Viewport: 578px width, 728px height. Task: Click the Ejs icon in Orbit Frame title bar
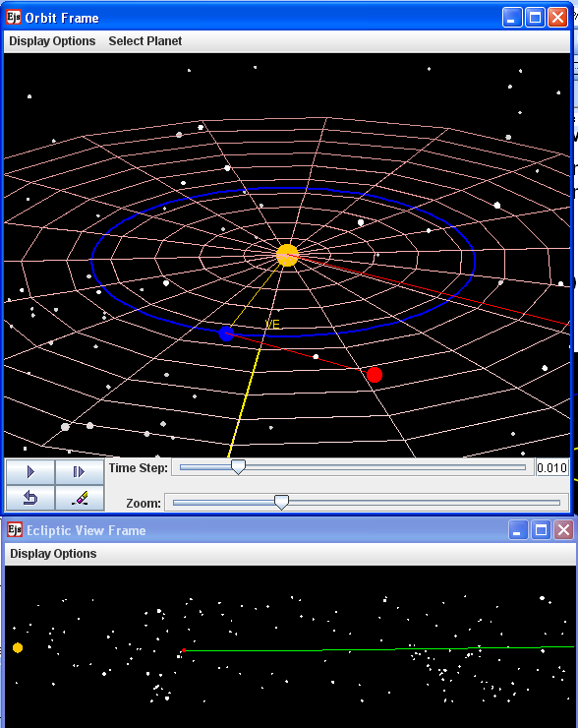click(x=14, y=18)
